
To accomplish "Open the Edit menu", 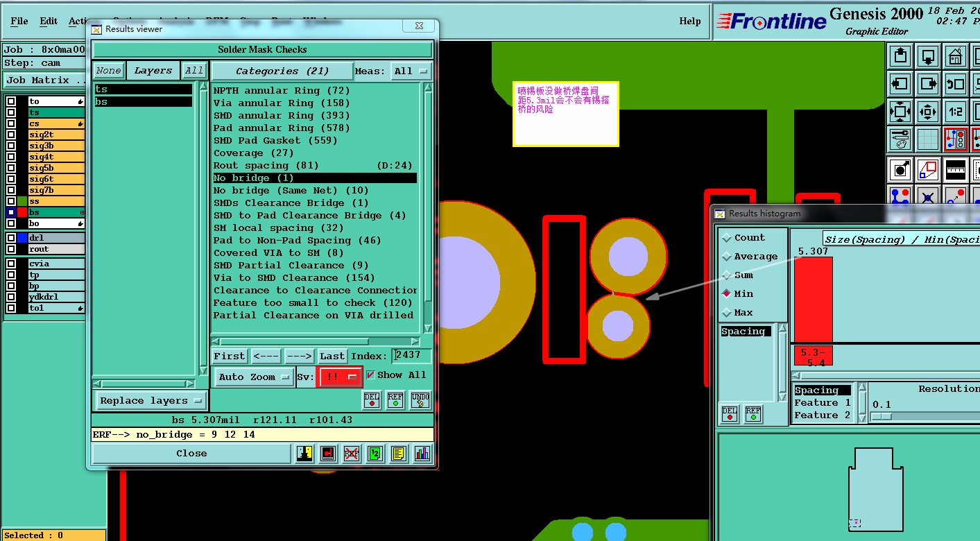I will point(49,21).
